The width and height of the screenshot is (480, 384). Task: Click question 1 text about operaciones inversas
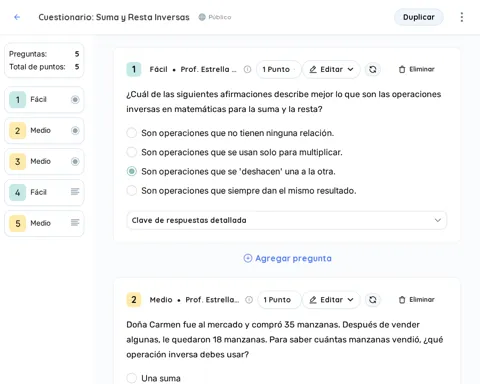click(x=284, y=102)
